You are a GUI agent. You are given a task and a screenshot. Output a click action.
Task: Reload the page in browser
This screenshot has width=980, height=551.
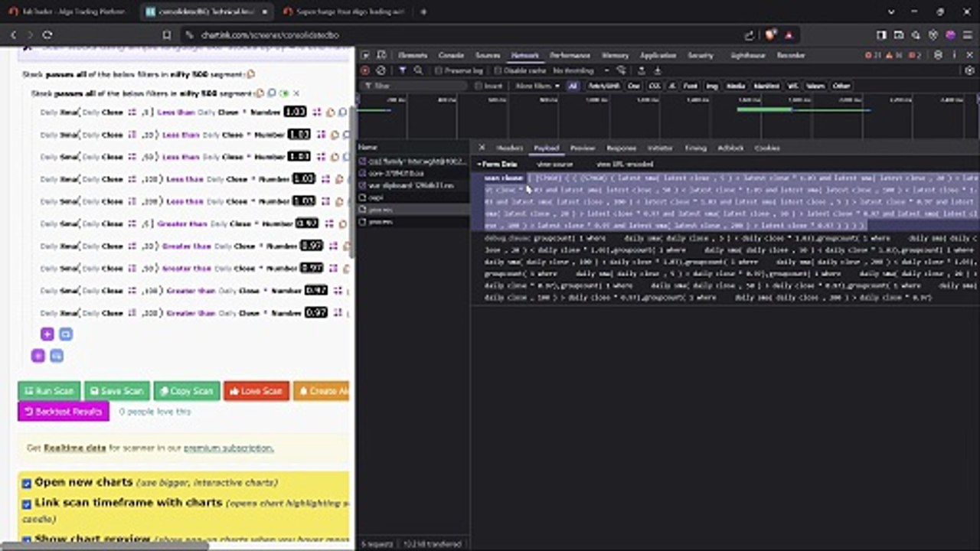point(47,35)
